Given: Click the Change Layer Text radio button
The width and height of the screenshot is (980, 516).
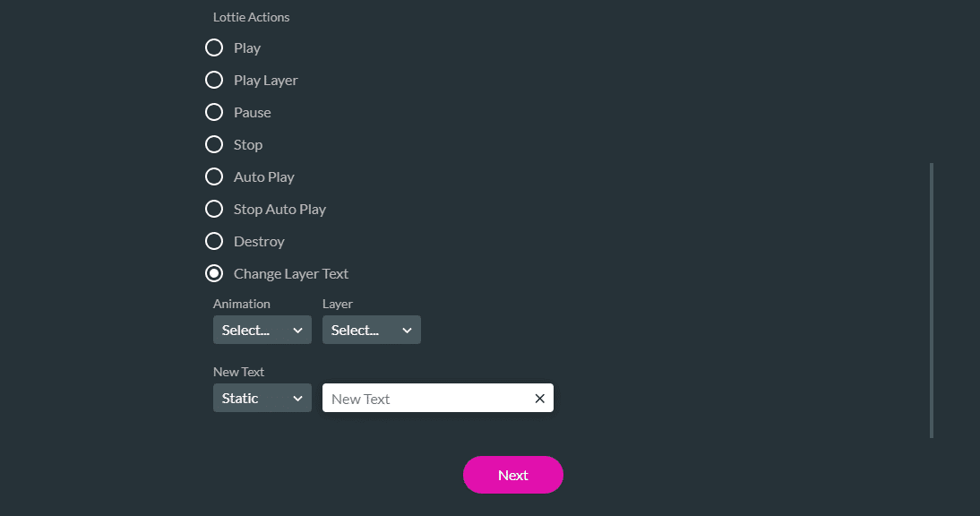Looking at the screenshot, I should tap(214, 273).
